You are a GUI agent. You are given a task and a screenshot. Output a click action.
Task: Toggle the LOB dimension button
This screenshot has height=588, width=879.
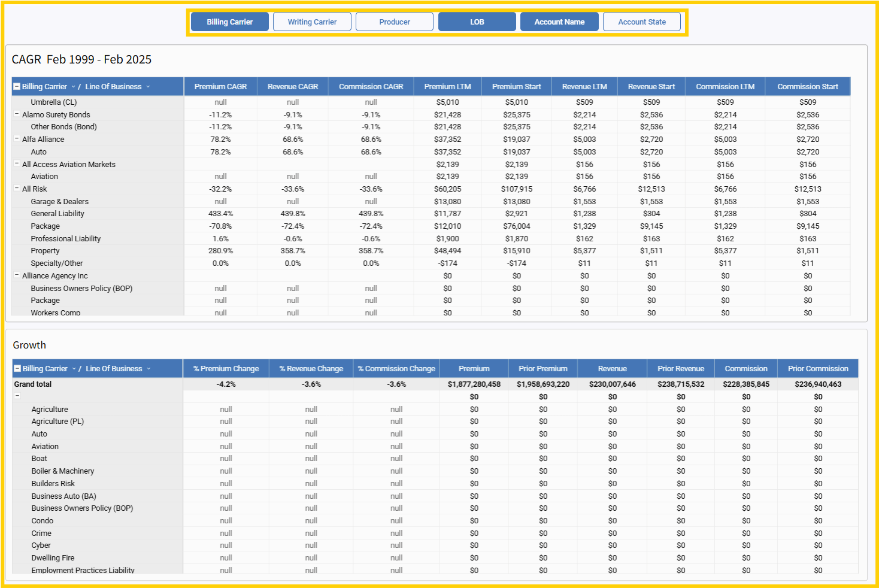[477, 22]
